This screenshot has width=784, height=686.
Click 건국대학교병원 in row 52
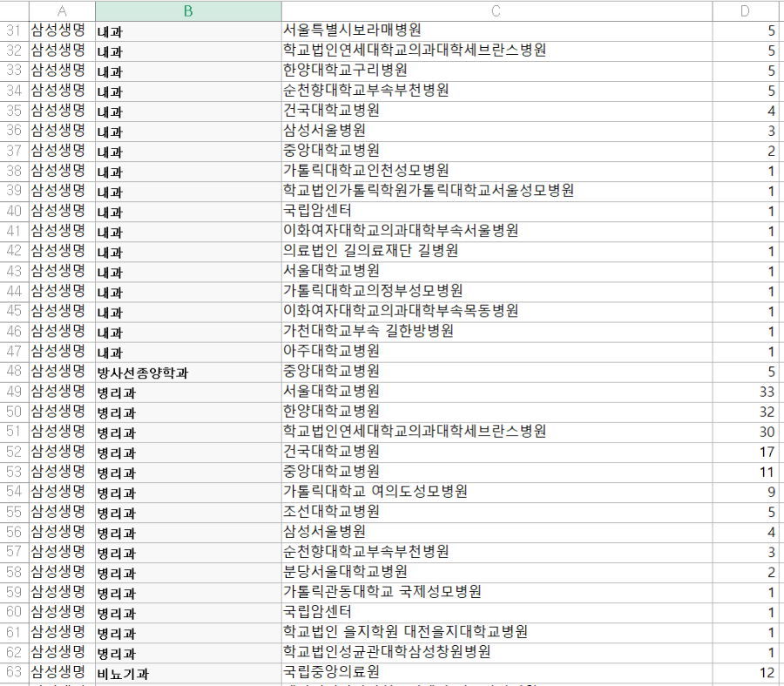pos(497,452)
